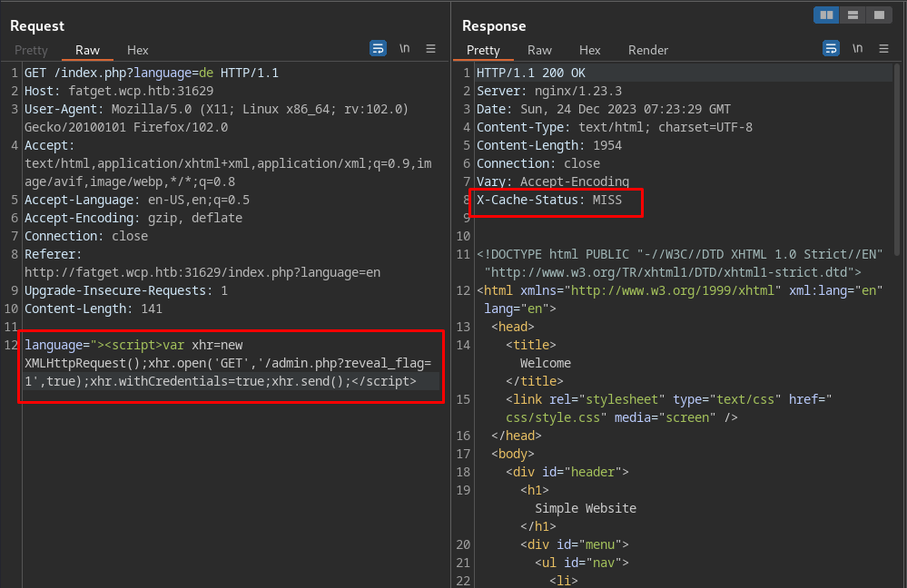This screenshot has width=907, height=588.
Task: Click the ul id="nav" line
Action: pos(581,563)
